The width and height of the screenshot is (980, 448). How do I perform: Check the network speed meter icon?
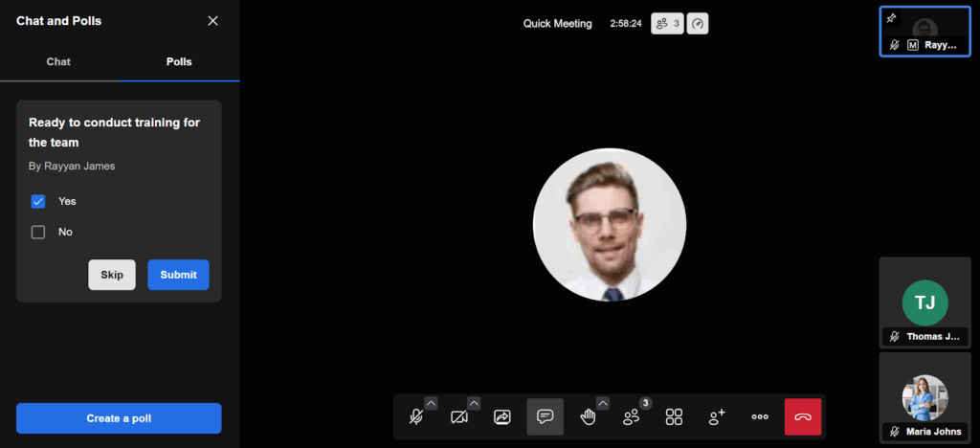pos(699,24)
